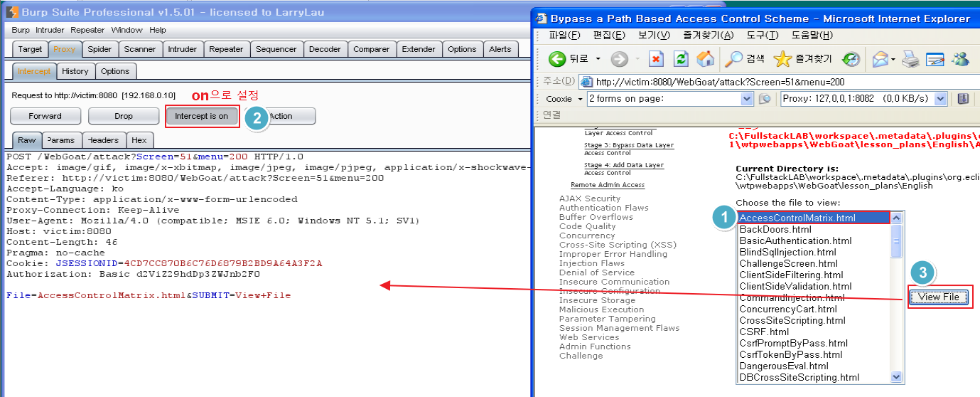
Task: Toggle the 'Intercept is on' button
Action: pos(202,116)
